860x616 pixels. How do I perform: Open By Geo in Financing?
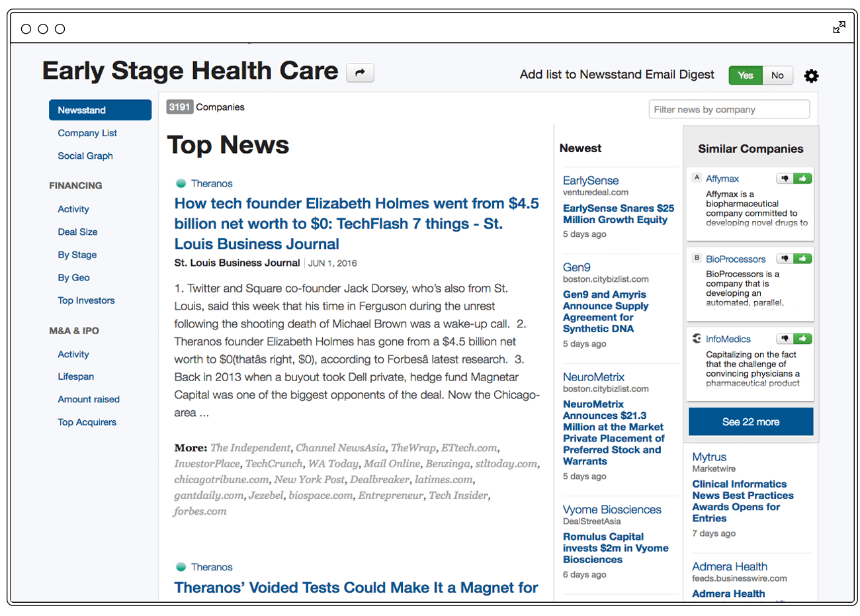(73, 277)
